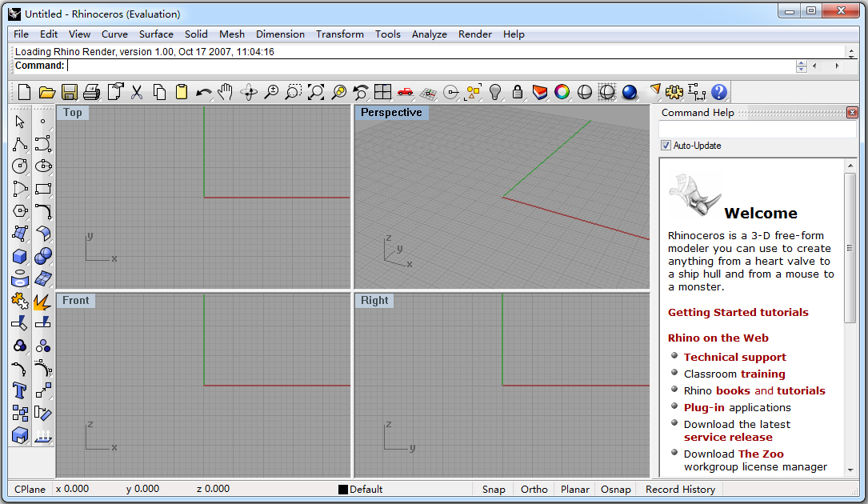Select the Text object tool

(x=20, y=391)
